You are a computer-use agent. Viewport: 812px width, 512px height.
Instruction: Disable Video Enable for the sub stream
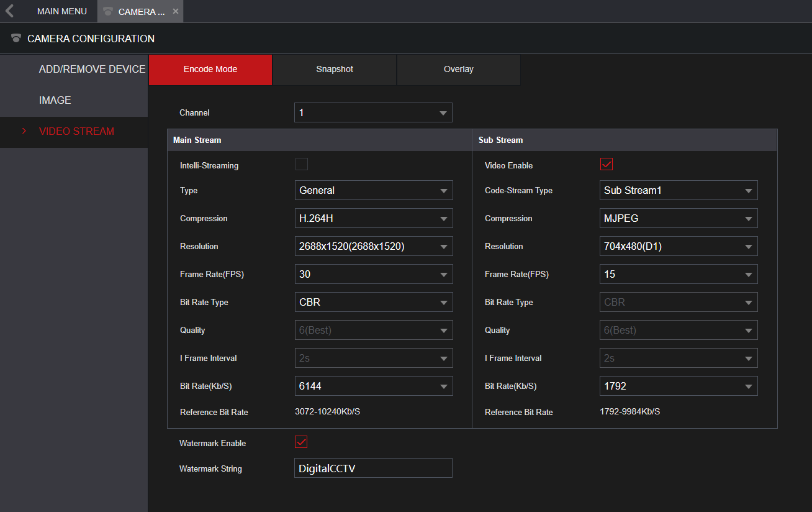point(607,163)
